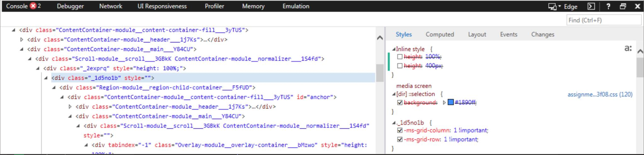The image size is (644, 155).
Task: Click the #1890ff blue color swatch
Action: click(451, 102)
